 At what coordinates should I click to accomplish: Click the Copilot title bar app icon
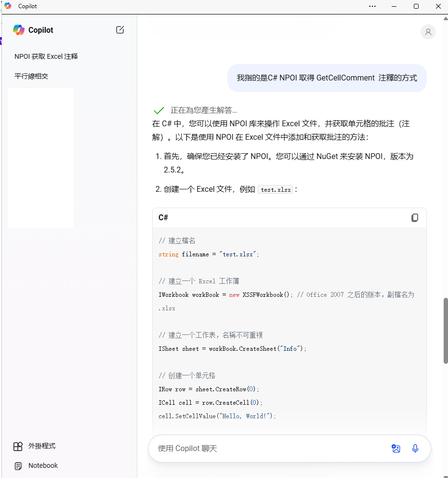[x=8, y=6]
